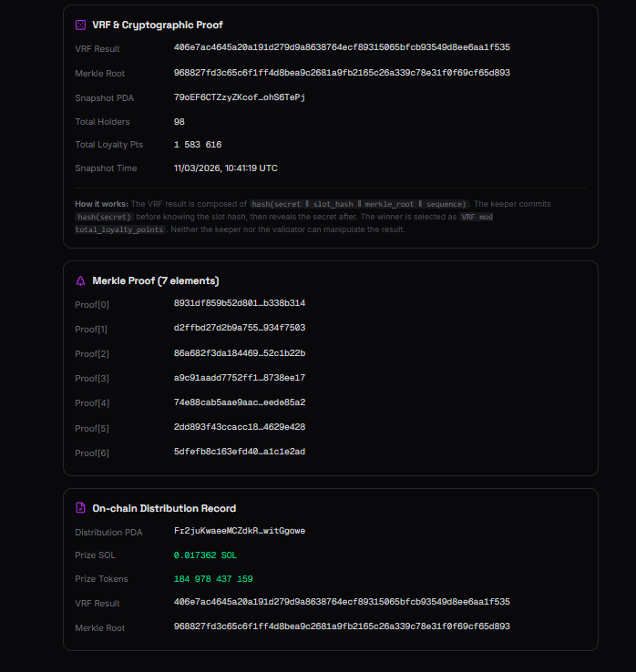This screenshot has width=636, height=672.
Task: Click the hash(secret) code snippet
Action: (x=104, y=217)
